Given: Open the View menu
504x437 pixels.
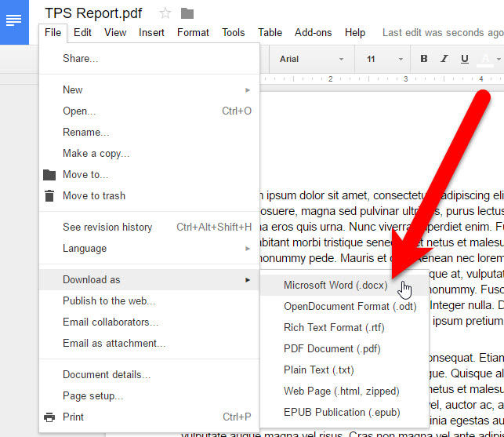Looking at the screenshot, I should 115,33.
